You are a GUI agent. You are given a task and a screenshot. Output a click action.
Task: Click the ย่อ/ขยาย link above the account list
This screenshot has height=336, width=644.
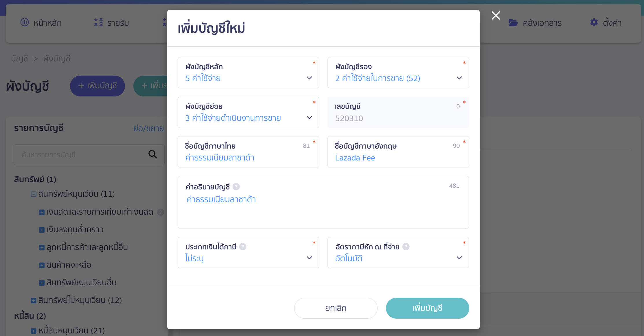point(148,128)
